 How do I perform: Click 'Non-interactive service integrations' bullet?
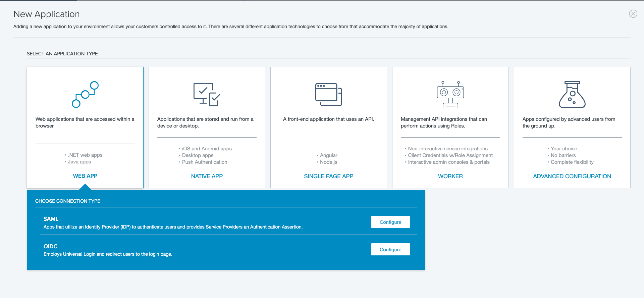pos(446,149)
